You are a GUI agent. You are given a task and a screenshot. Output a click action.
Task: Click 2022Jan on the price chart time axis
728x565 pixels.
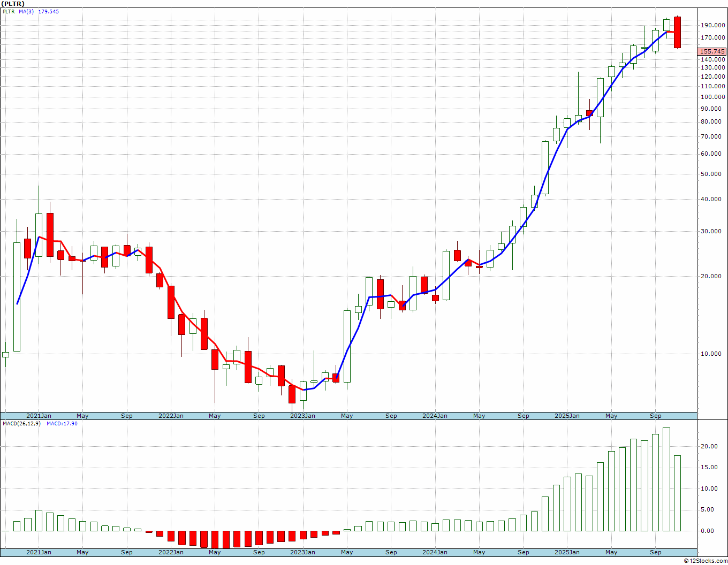(x=171, y=416)
